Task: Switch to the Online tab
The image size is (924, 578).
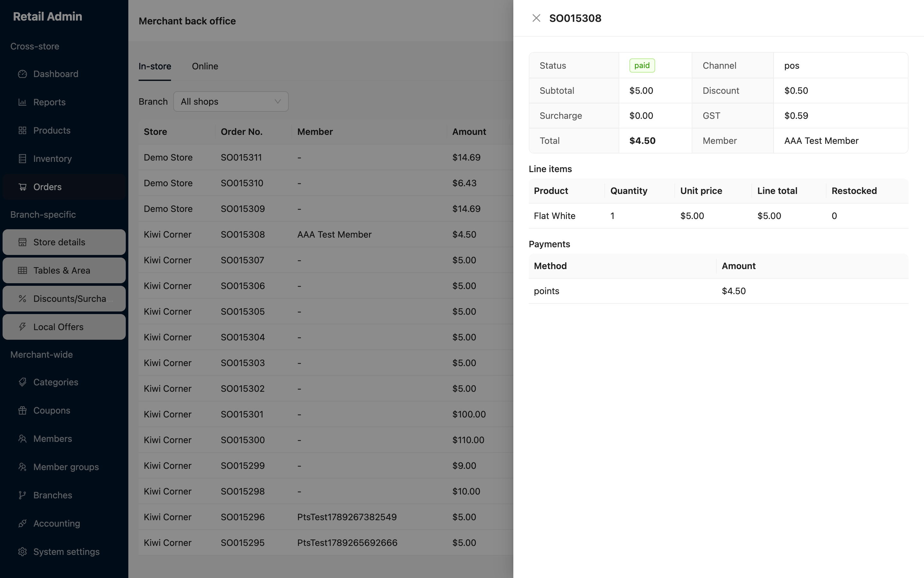Action: (205, 66)
